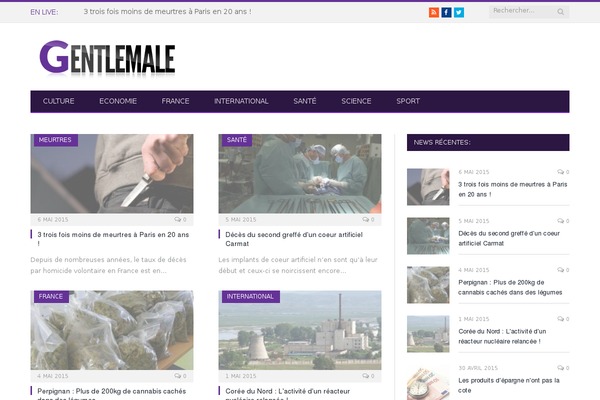Open the live ticker headline about Paris murders
Image resolution: width=600 pixels, height=400 pixels.
(167, 12)
